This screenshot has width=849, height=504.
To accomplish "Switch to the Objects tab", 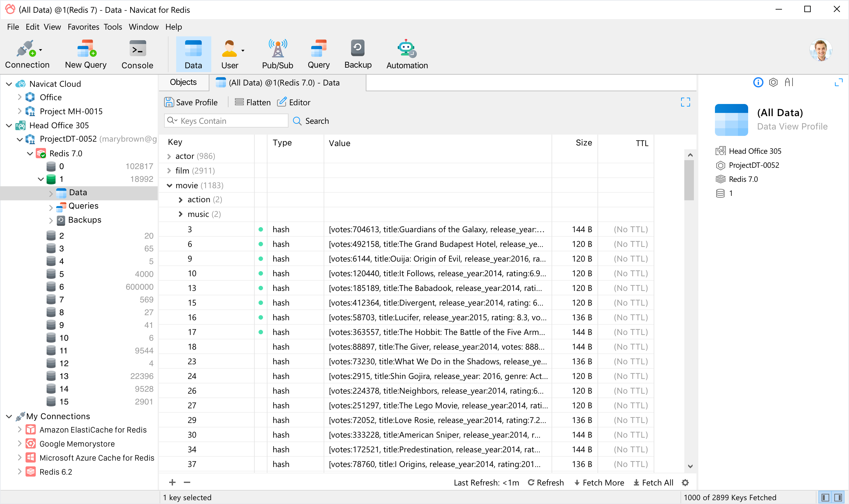I will point(183,82).
